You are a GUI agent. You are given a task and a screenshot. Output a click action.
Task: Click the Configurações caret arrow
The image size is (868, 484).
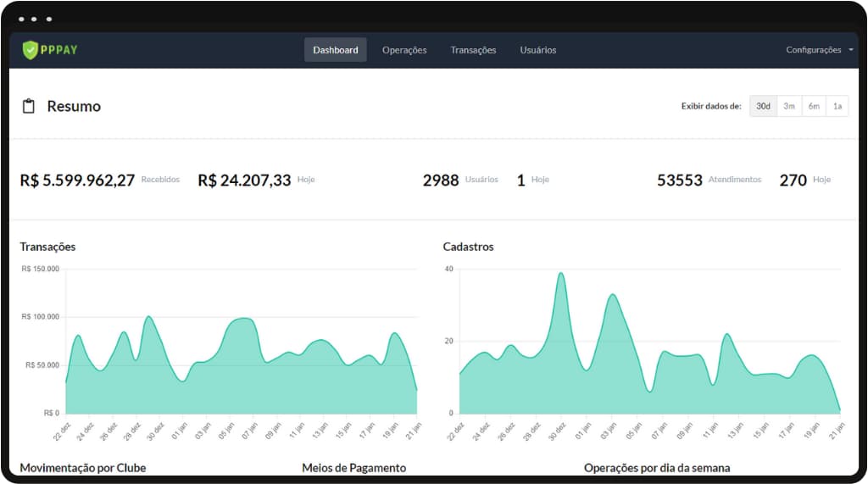click(x=850, y=50)
